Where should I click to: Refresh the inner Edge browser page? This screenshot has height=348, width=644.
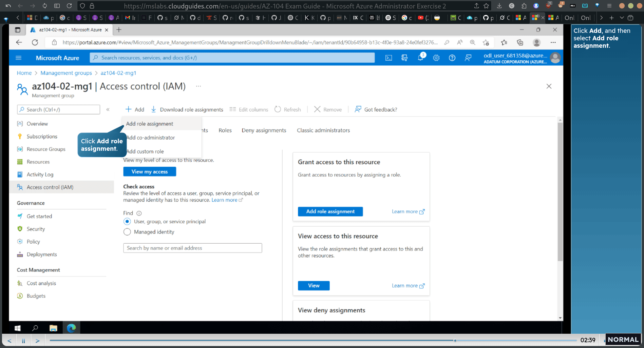pyautogui.click(x=35, y=42)
